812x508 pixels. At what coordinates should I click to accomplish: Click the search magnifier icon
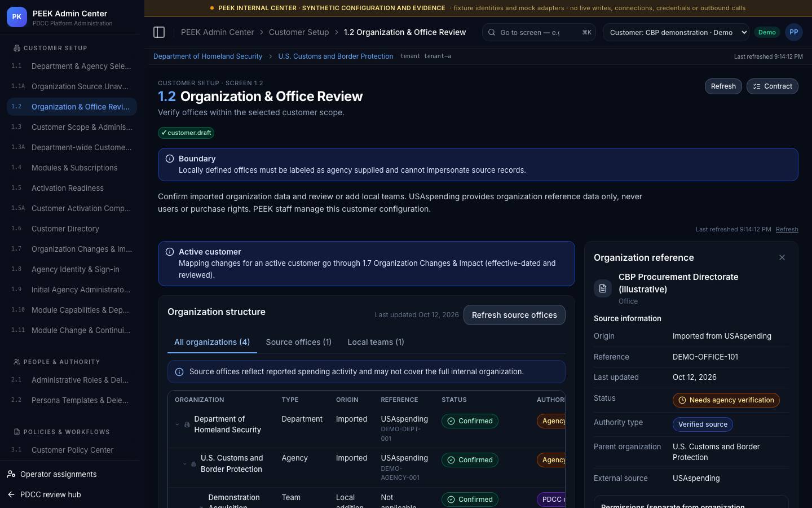492,32
